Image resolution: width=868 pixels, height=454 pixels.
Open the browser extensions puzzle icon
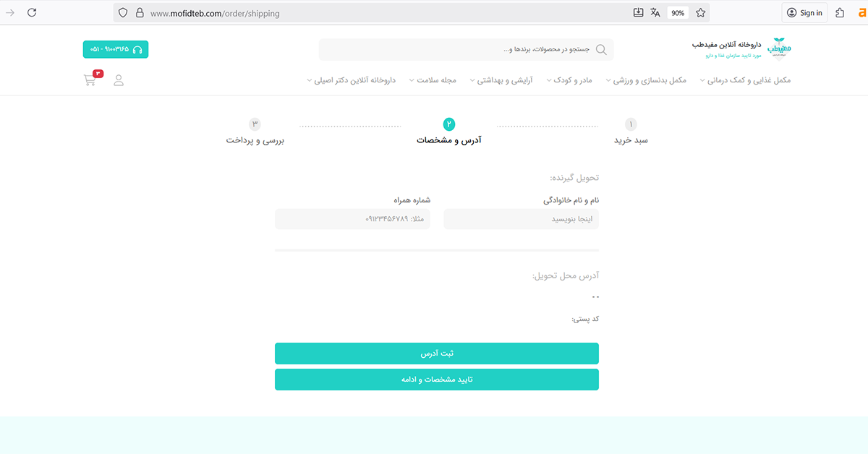point(840,12)
